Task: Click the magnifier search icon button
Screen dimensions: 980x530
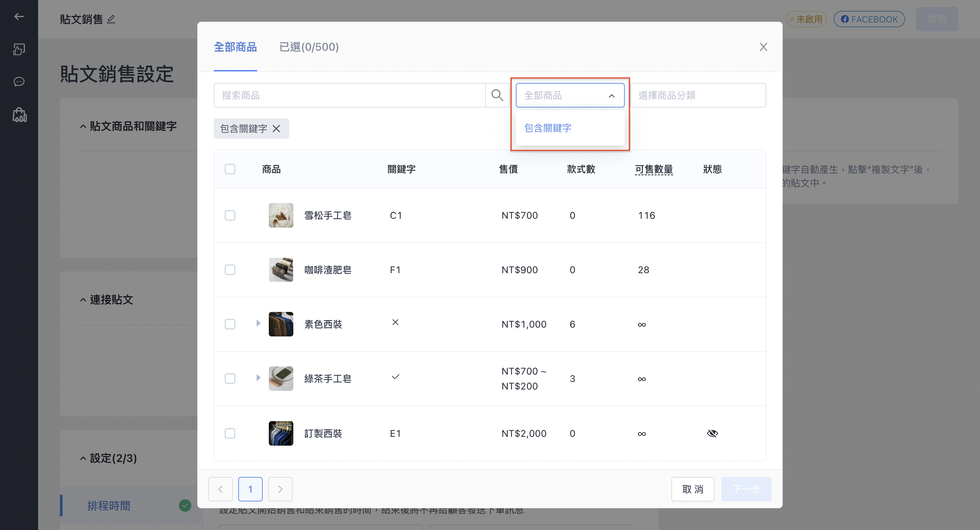Action: [x=497, y=95]
